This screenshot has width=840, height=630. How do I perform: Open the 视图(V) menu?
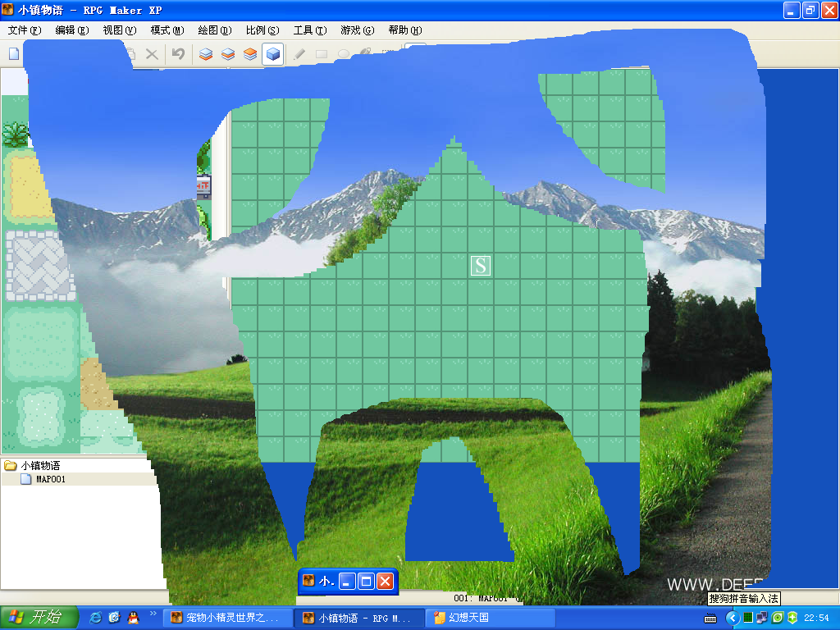point(120,30)
